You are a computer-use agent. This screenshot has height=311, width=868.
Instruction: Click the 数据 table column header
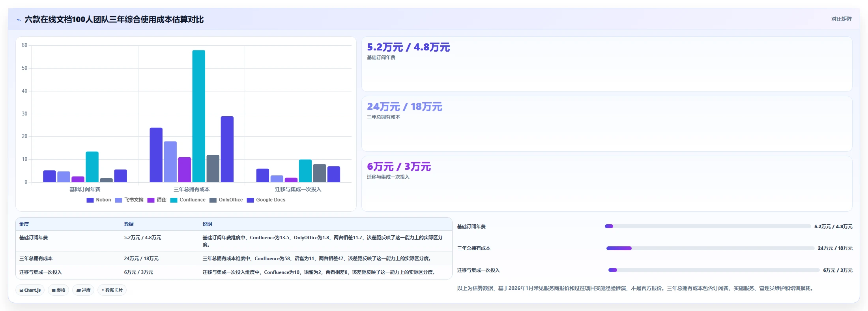pos(129,224)
